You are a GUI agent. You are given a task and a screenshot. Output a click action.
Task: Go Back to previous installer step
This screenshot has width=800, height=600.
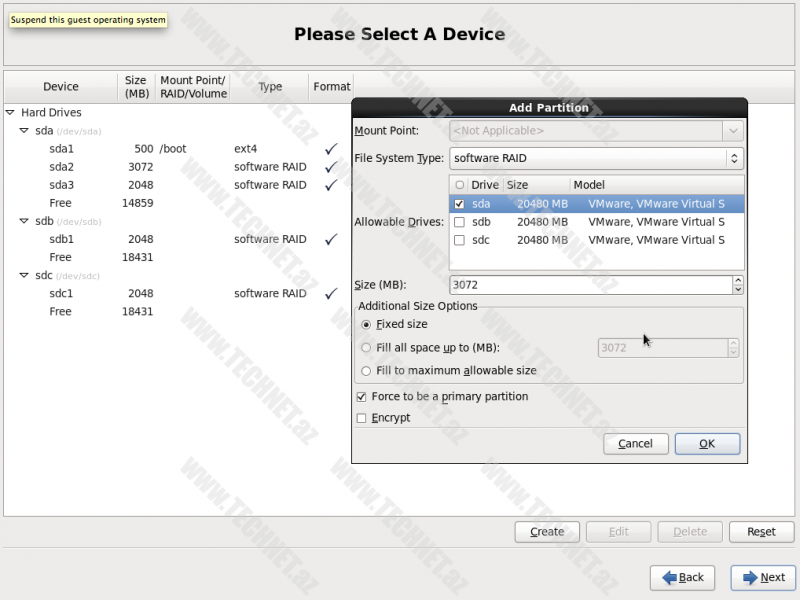[x=682, y=577]
